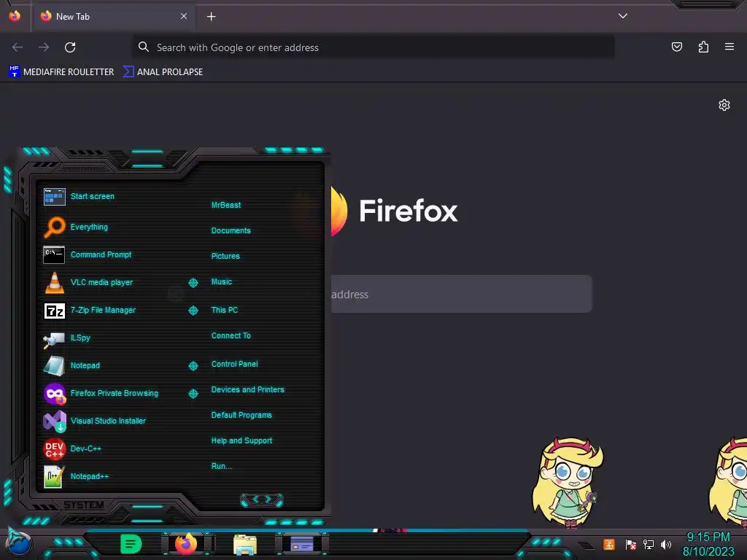Switch to Firefox on the taskbar
747x560 pixels.
186,544
